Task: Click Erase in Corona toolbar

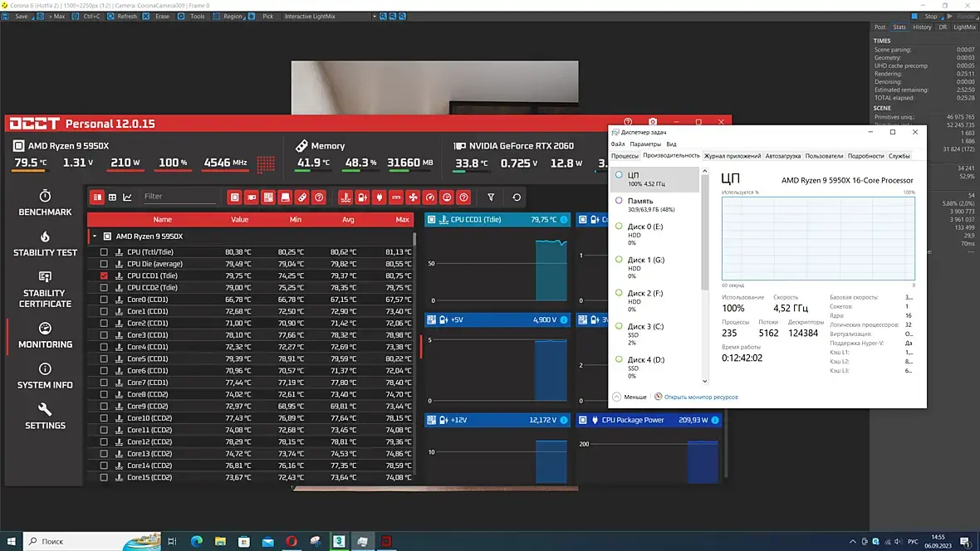Action: tap(157, 17)
